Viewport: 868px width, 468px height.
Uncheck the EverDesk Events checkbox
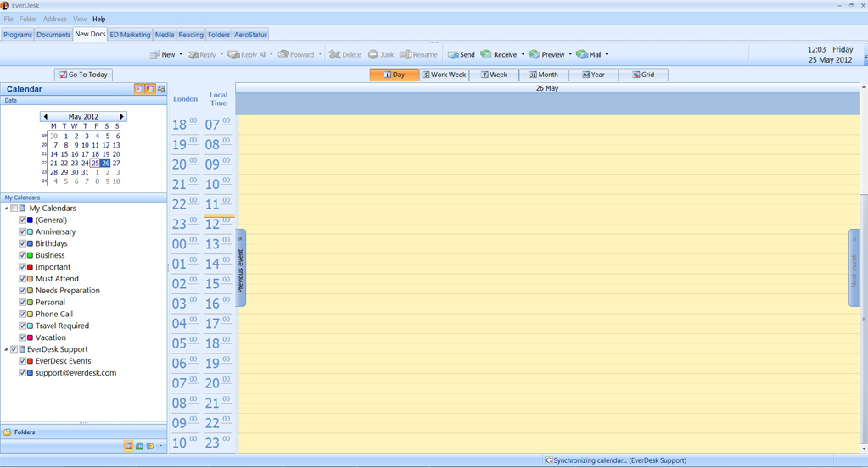pos(22,361)
